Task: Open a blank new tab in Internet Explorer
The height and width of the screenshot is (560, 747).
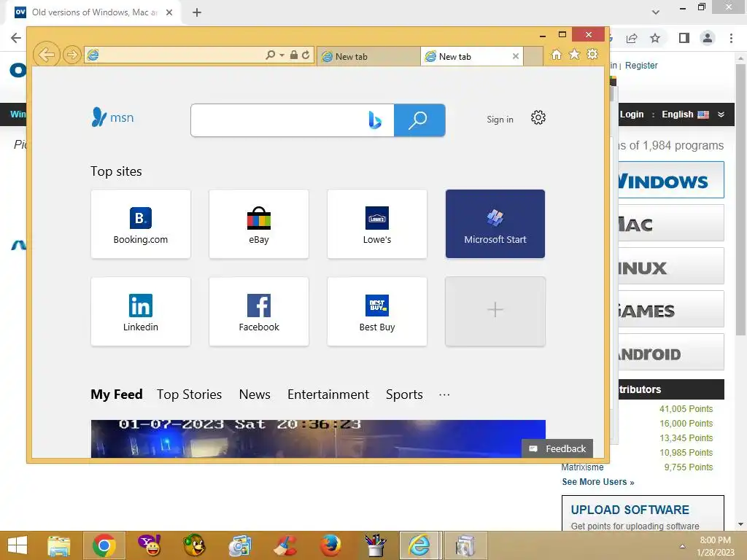Action: coord(533,57)
